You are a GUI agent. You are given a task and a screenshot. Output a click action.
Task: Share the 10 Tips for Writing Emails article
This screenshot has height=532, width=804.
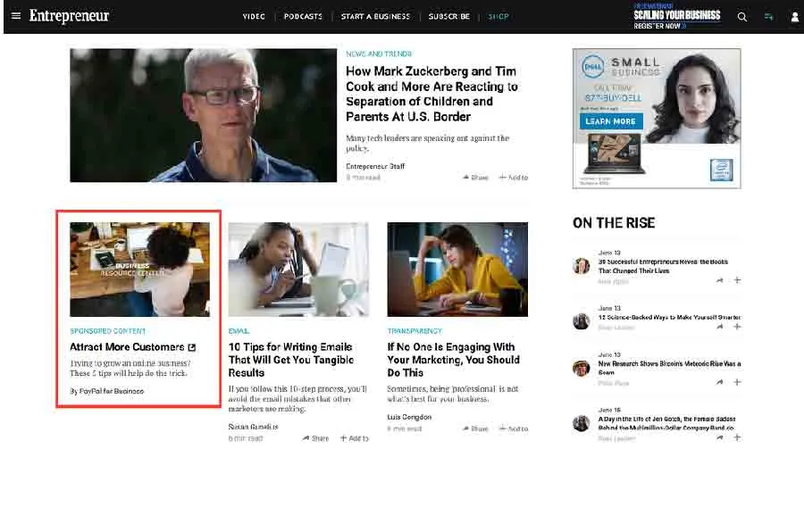click(x=315, y=438)
